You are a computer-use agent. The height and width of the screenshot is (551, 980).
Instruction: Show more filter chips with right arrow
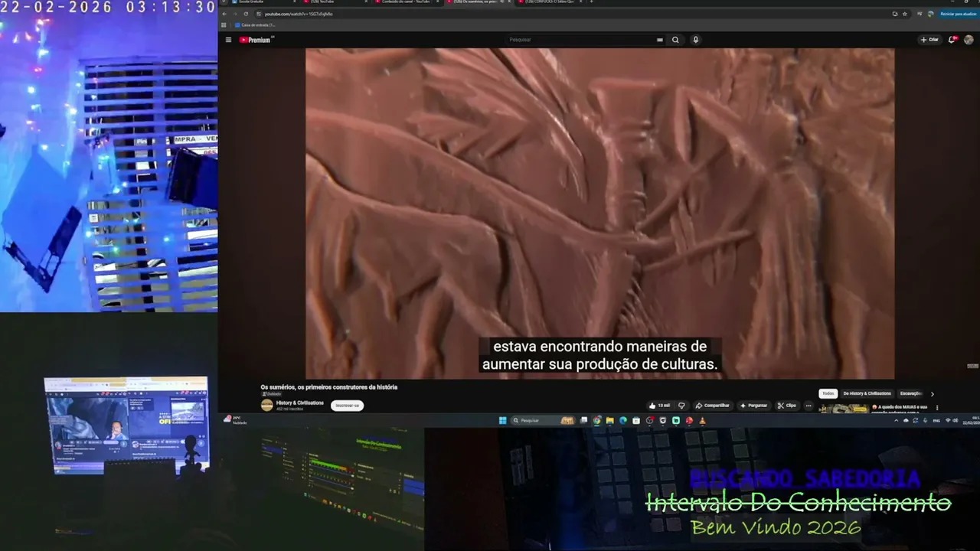click(932, 393)
